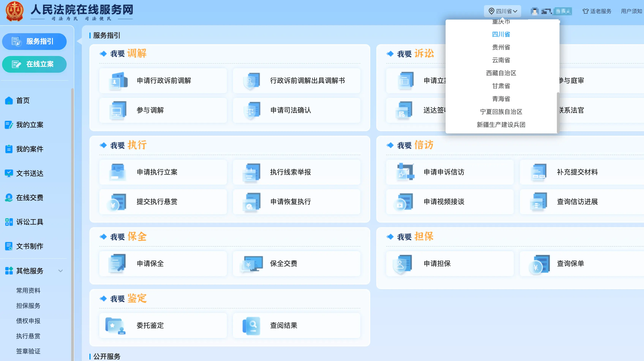Select 贵州省 from the province list
644x361 pixels.
[x=501, y=47]
